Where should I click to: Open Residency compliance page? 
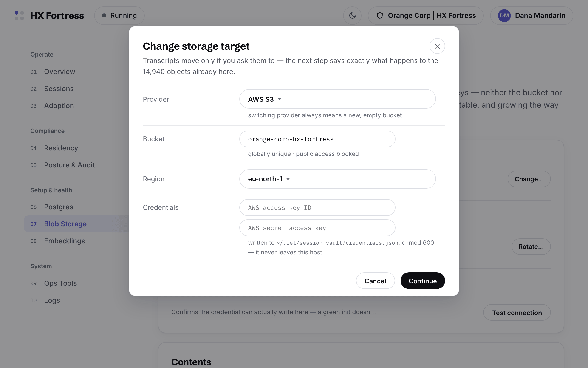(x=76, y=148)
